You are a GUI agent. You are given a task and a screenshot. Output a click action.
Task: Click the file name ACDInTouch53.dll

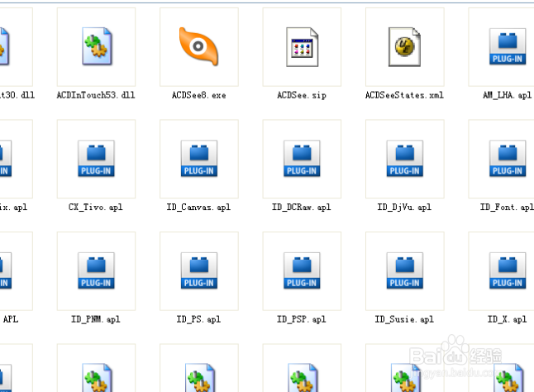(x=96, y=95)
